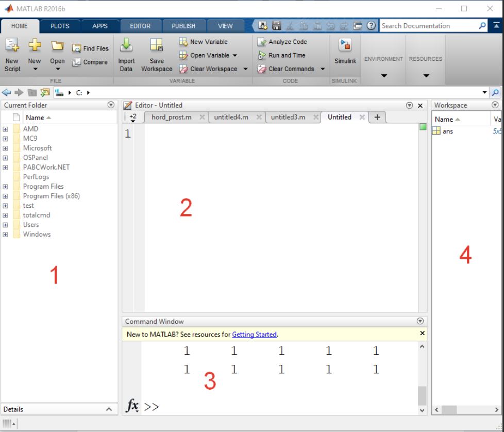This screenshot has width=504, height=432.
Task: Navigate back with the blue left arrow
Action: tap(6, 93)
